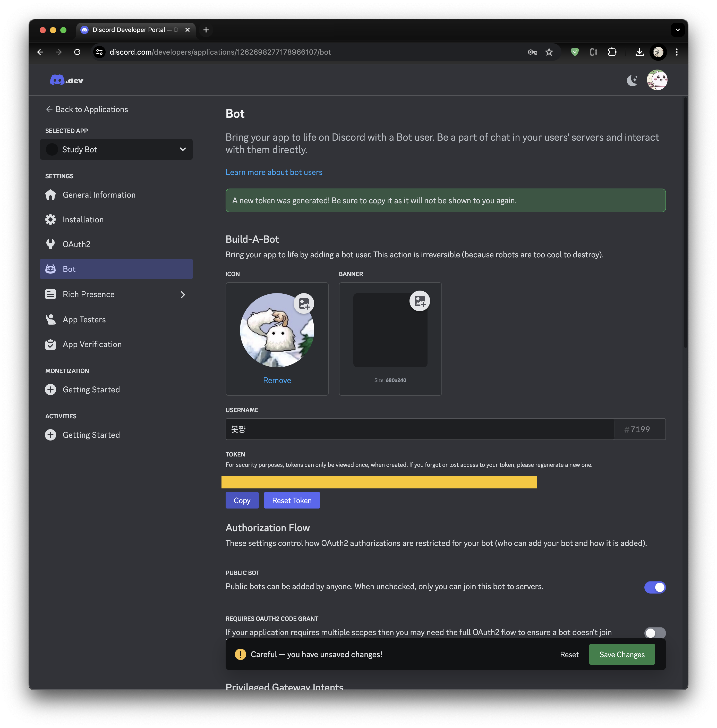Screen dimensions: 717x728
Task: Close the Discord Developer Portal tab
Action: tap(187, 30)
